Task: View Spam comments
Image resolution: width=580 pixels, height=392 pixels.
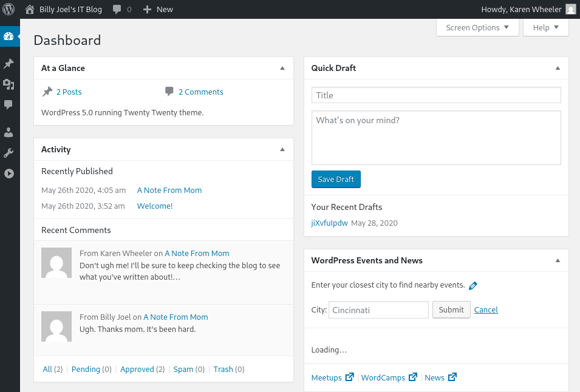Action: (x=183, y=369)
